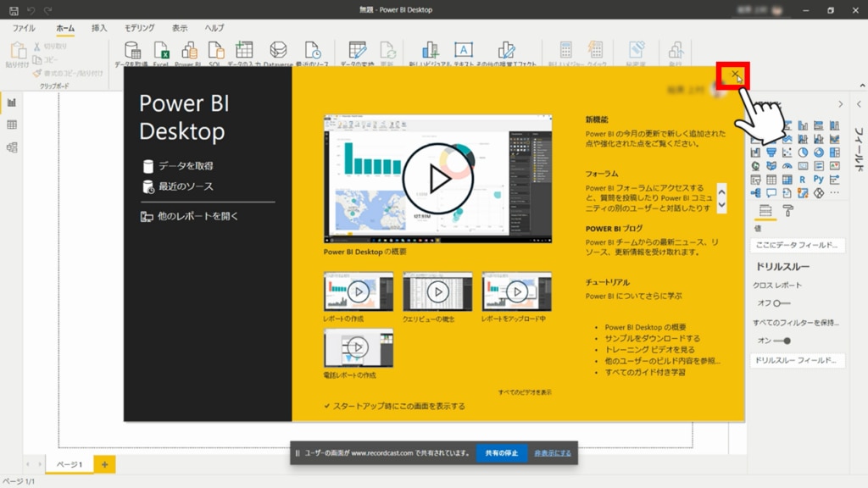868x488 pixels.
Task: Select the Q&A speech bubble visual icon
Action: point(771,193)
